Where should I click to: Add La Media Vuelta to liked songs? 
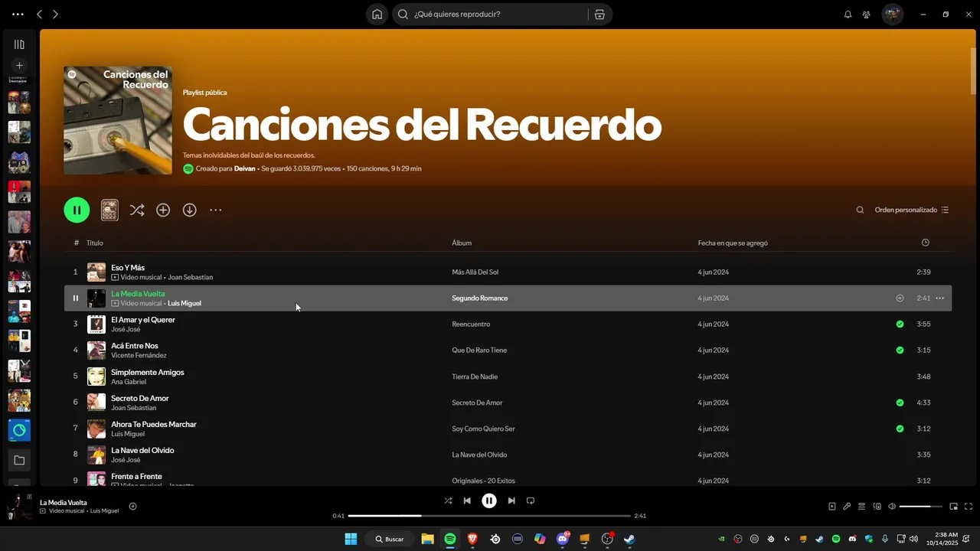point(900,298)
